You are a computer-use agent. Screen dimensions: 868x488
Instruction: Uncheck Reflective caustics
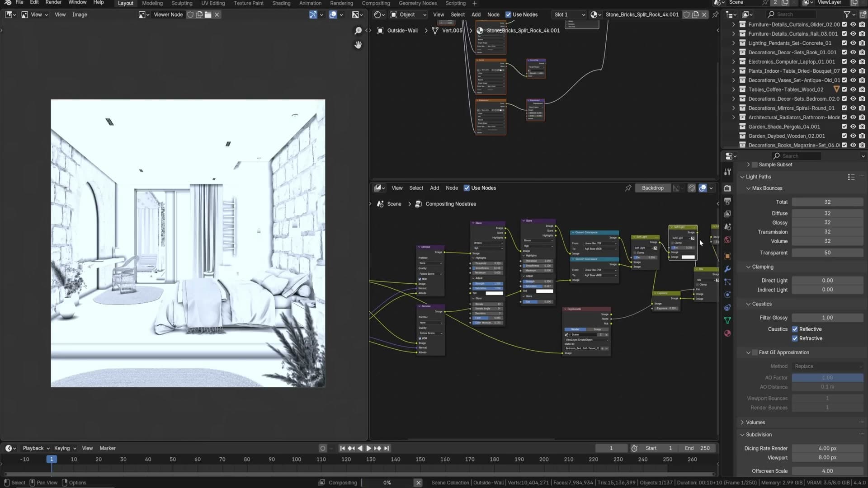tap(795, 329)
